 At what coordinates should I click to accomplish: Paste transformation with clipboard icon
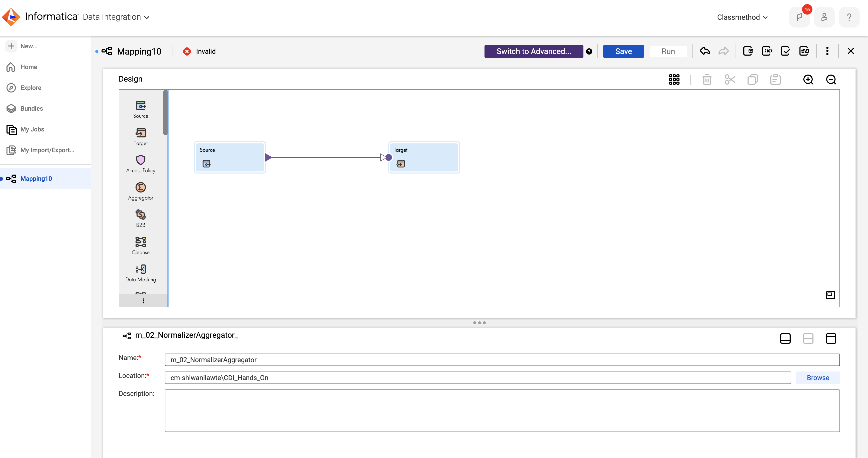point(775,79)
